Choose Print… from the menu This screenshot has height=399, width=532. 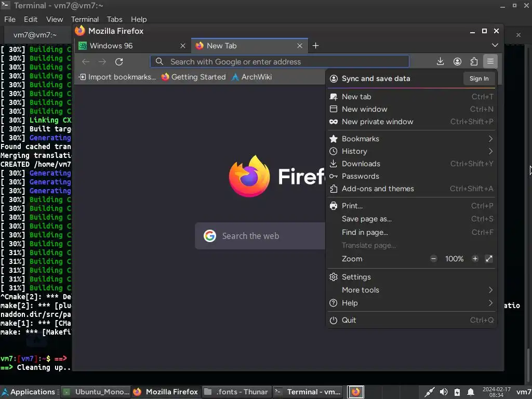point(411,206)
